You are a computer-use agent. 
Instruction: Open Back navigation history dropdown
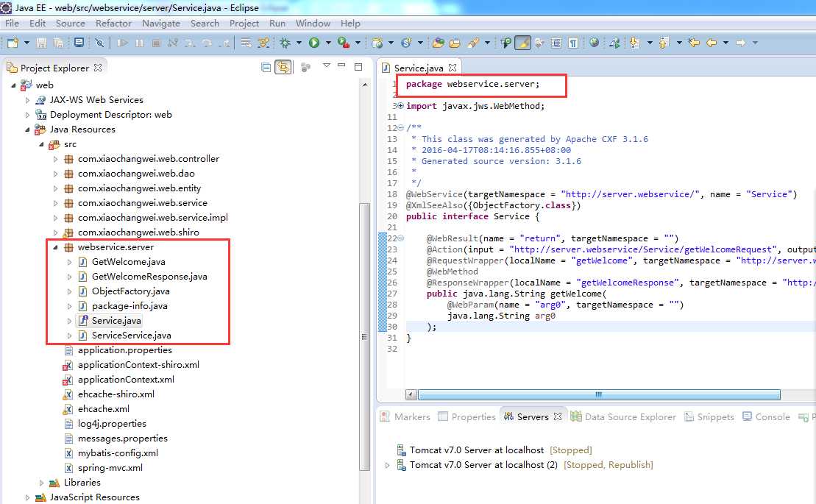pos(725,43)
